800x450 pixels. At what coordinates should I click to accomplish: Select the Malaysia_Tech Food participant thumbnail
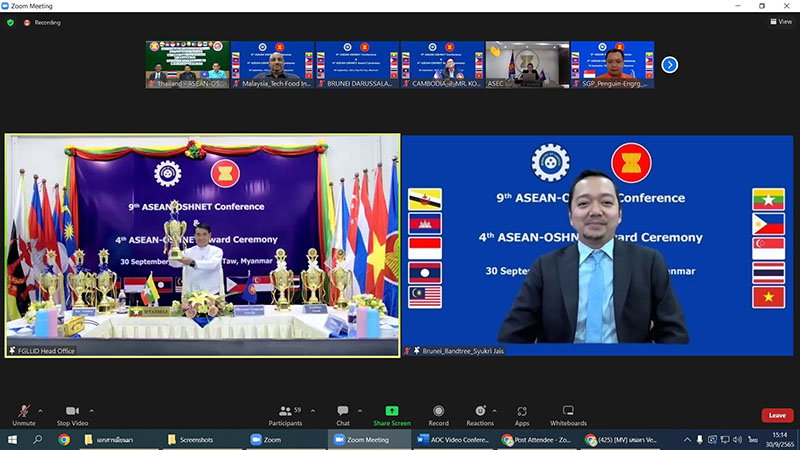tap(272, 65)
